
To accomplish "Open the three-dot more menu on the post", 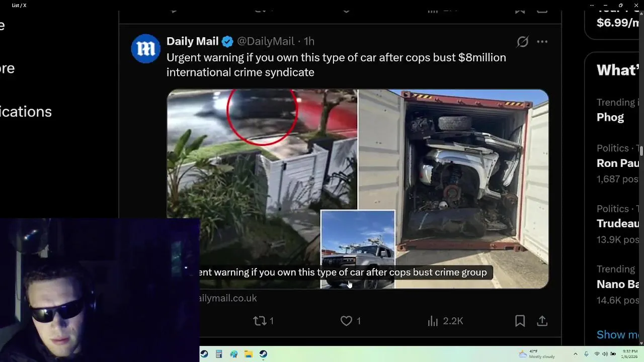I will 542,42.
